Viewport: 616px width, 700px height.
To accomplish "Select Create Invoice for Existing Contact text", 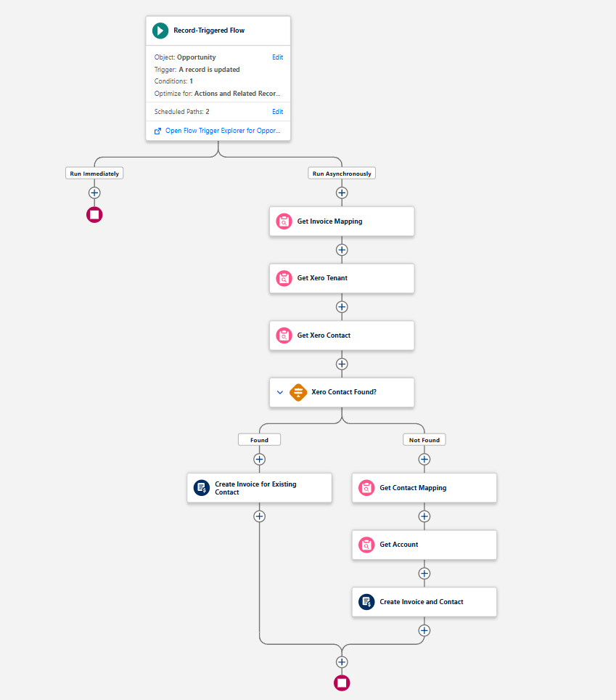I will click(255, 488).
